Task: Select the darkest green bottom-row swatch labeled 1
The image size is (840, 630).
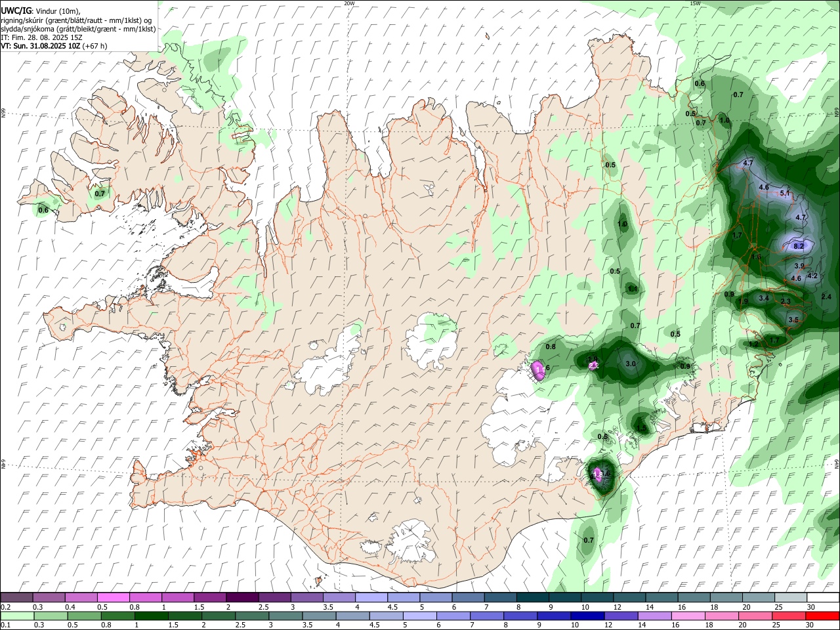Action: pos(151,616)
